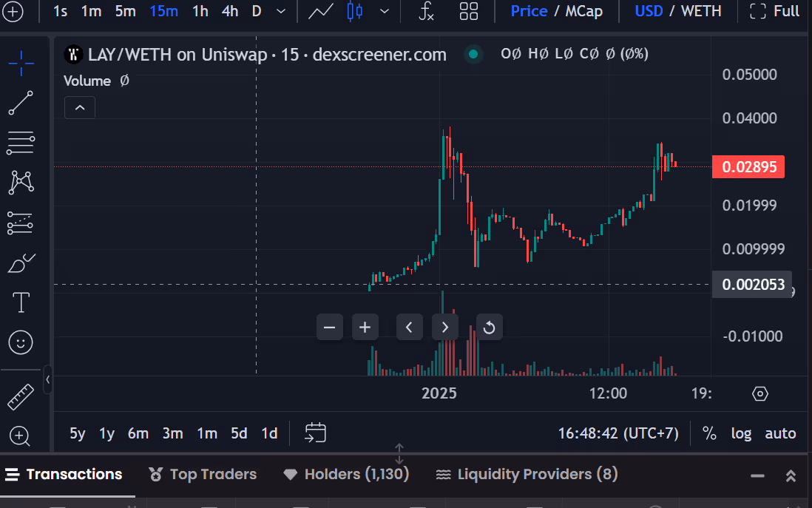This screenshot has width=812, height=508.
Task: Toggle logarithmic scale
Action: (741, 433)
